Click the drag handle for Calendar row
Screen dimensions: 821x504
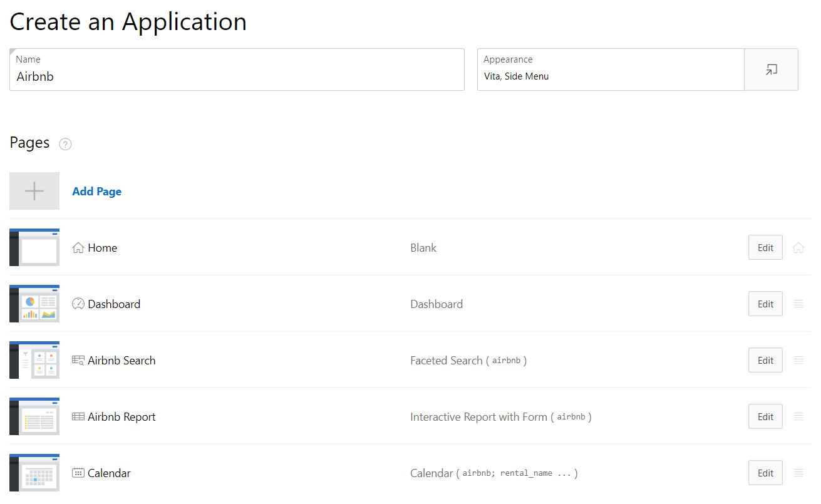click(x=798, y=473)
